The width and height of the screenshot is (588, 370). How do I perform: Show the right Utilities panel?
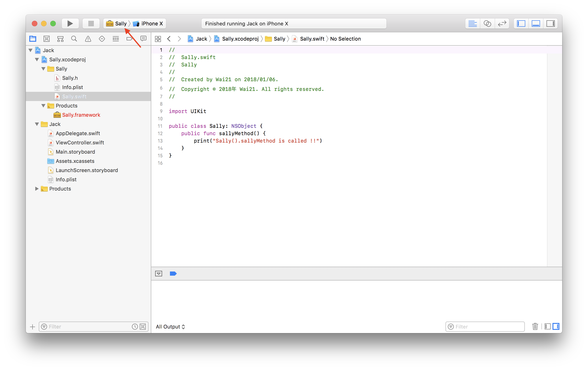click(551, 24)
